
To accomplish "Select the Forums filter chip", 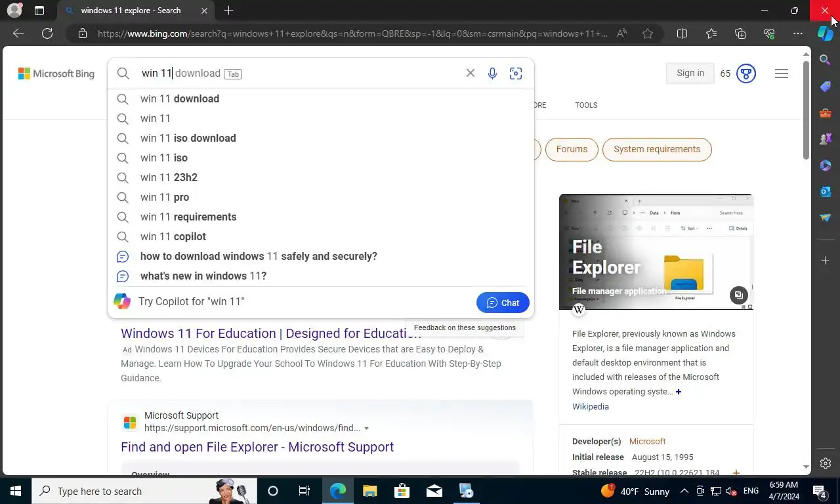I will pos(572,149).
